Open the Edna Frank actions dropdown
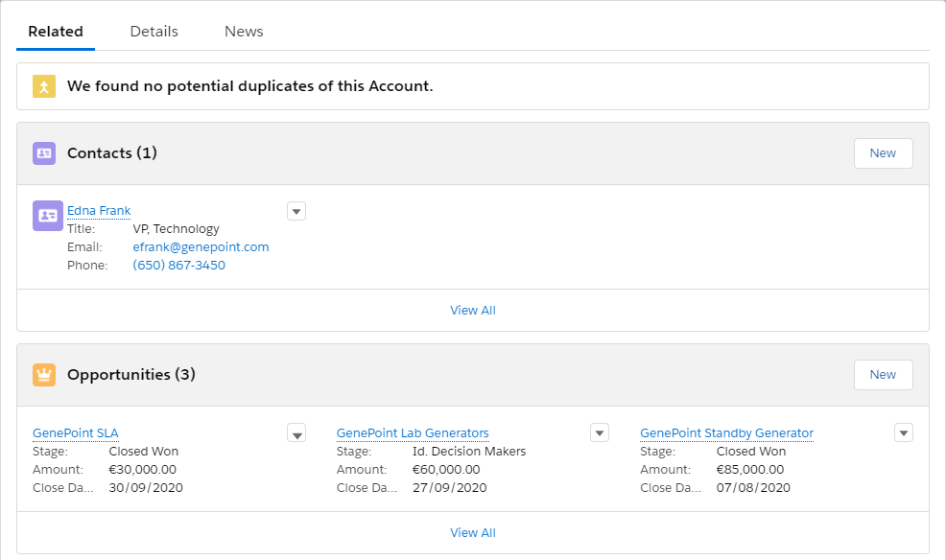The height and width of the screenshot is (560, 946). point(296,211)
